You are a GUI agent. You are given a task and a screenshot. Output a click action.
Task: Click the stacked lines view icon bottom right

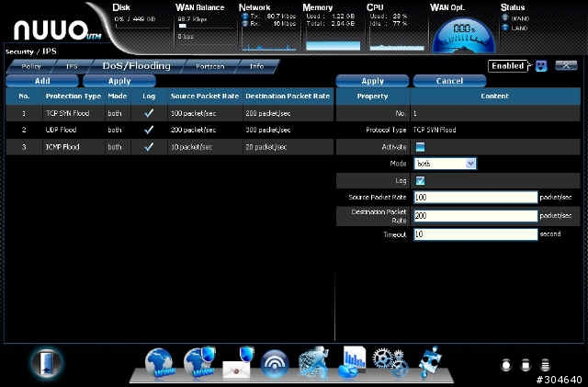pos(545,364)
